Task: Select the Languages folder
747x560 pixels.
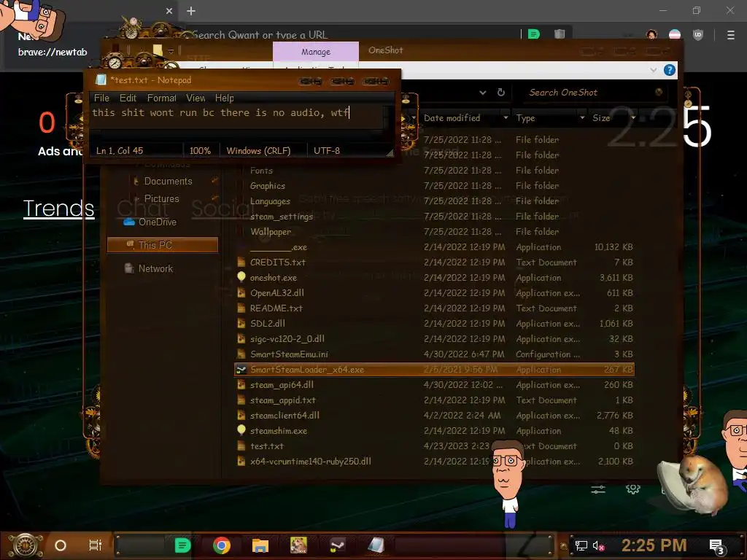Action: click(x=270, y=201)
